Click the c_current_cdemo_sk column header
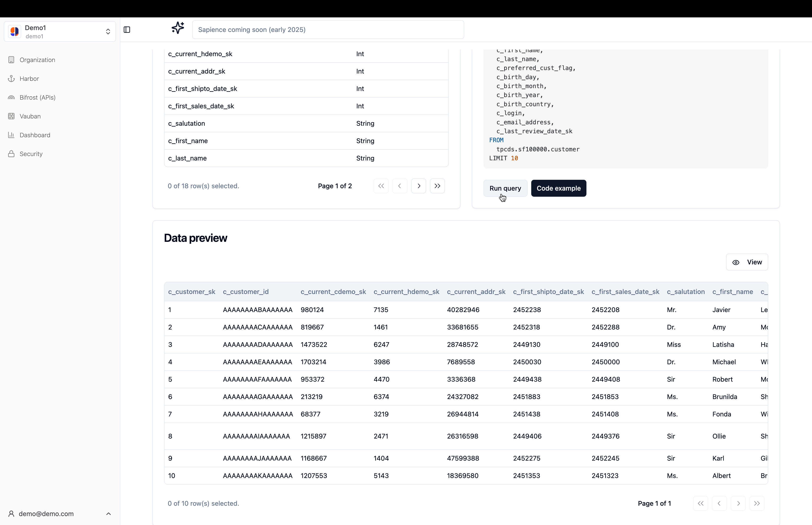Image resolution: width=812 pixels, height=525 pixels. (333, 291)
